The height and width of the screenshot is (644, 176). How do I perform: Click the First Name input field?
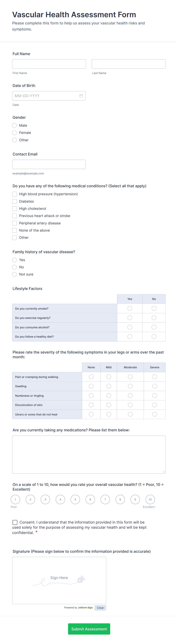(x=49, y=64)
